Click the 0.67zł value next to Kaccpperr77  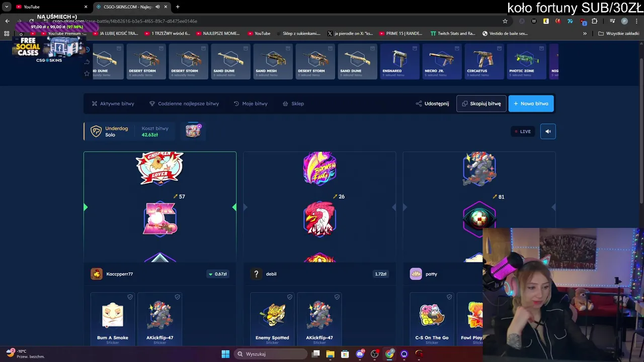pos(217,274)
